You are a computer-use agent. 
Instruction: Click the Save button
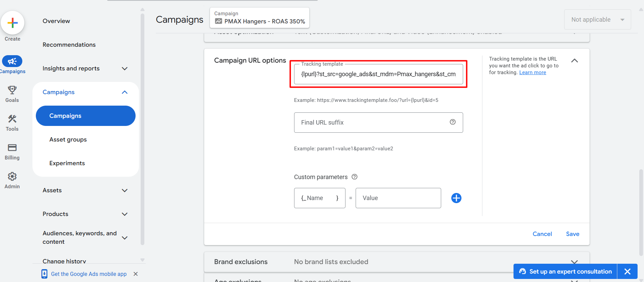point(573,234)
